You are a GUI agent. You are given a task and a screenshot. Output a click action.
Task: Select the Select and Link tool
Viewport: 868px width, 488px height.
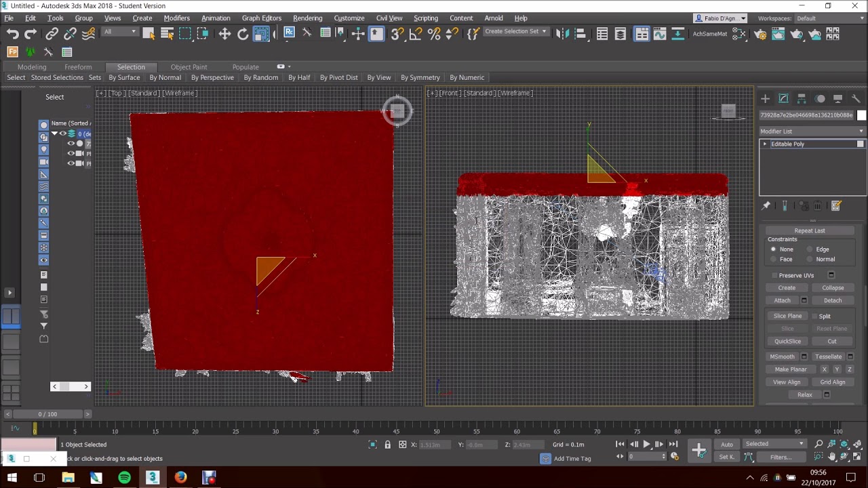pyautogui.click(x=52, y=34)
